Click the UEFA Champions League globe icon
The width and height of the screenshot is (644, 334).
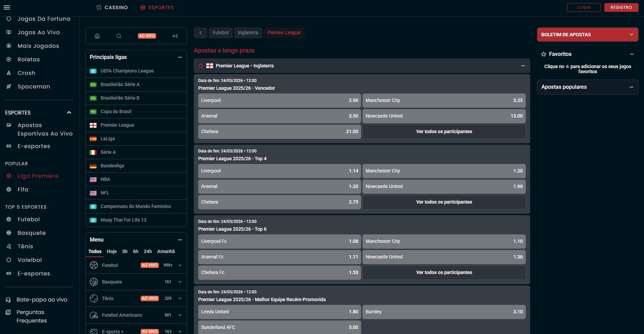click(x=93, y=71)
